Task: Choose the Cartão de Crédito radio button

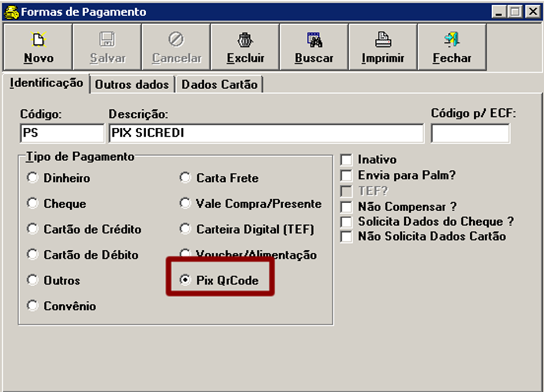Action: tap(32, 229)
